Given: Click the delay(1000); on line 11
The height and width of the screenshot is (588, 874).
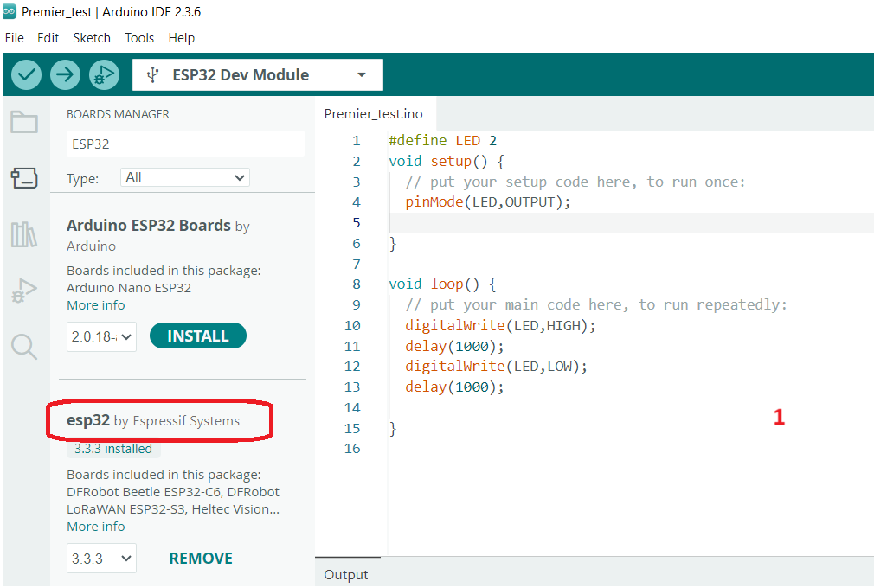Looking at the screenshot, I should point(454,347).
